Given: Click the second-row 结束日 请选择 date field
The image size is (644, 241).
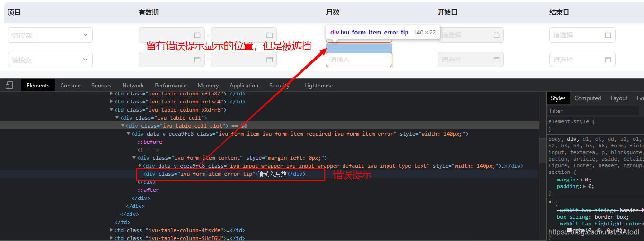Looking at the screenshot, I should tap(582, 60).
